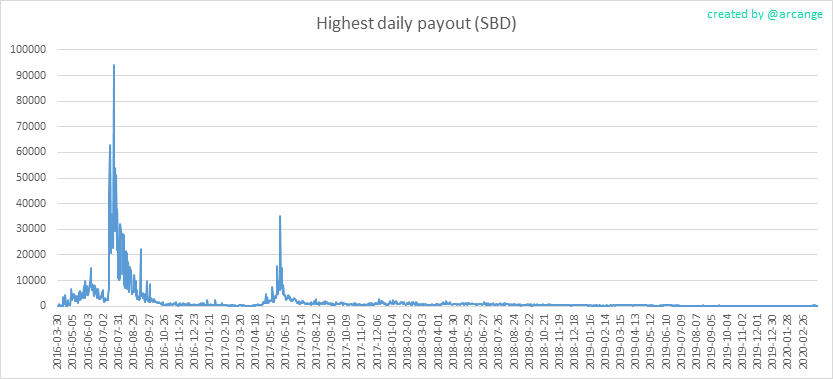
Task: Click the x-axis date '2016-11-24'
Action: coord(179,341)
